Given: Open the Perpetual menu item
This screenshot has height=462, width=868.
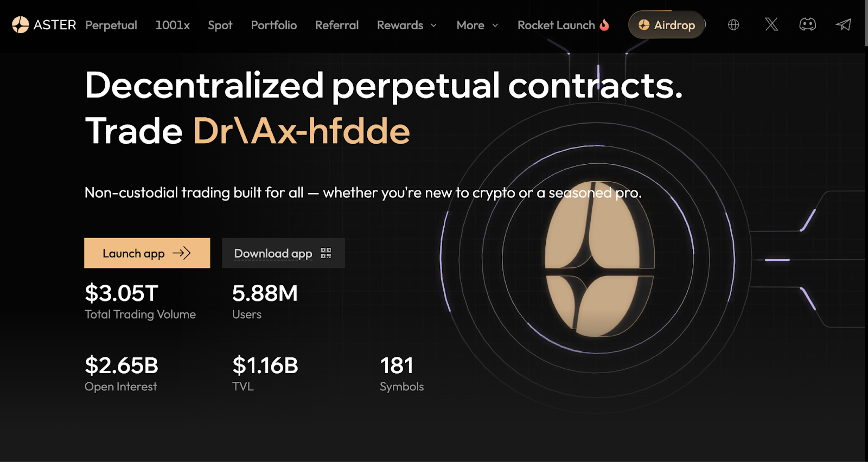Looking at the screenshot, I should (x=111, y=25).
